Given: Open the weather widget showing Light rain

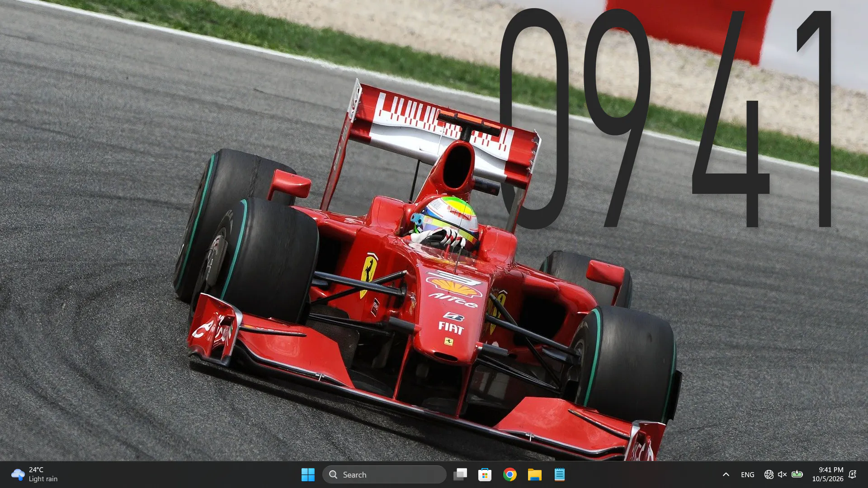Looking at the screenshot, I should (x=35, y=474).
